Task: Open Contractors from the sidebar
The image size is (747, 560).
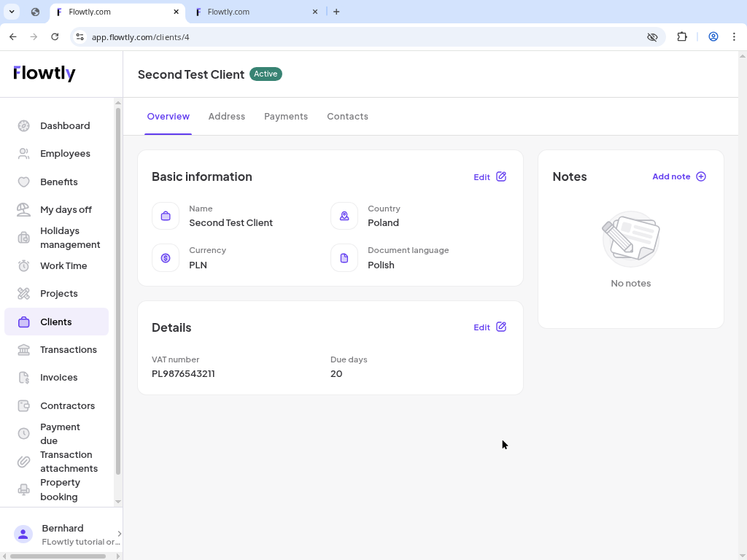Action: (x=67, y=406)
